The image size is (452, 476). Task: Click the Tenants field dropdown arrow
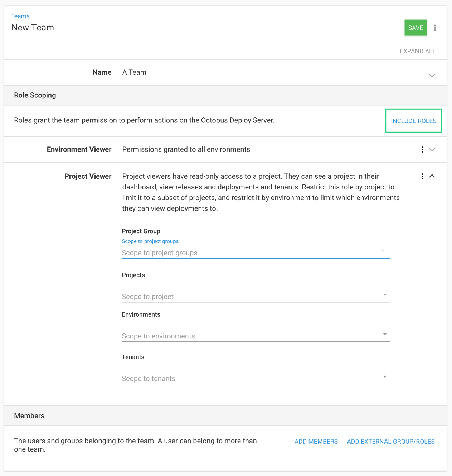click(385, 377)
